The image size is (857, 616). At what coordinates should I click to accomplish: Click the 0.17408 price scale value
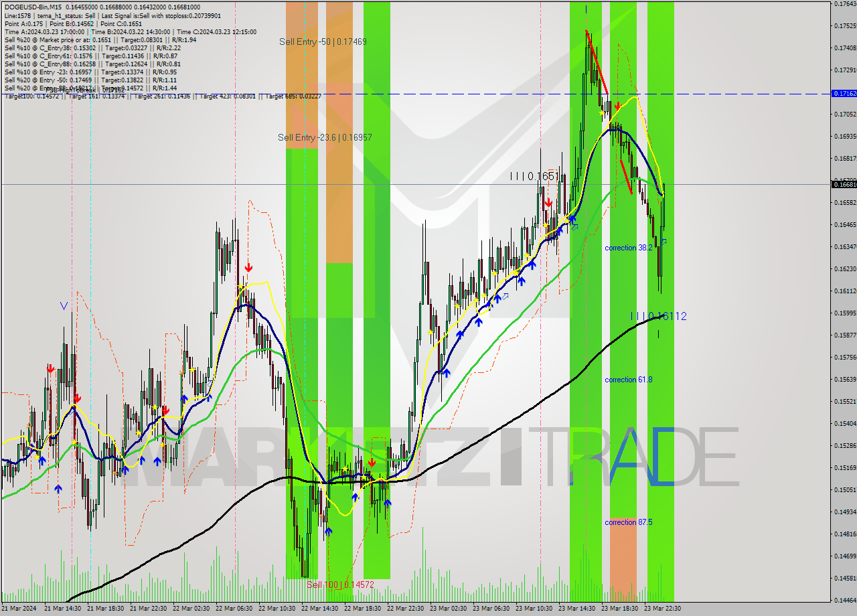[x=845, y=48]
